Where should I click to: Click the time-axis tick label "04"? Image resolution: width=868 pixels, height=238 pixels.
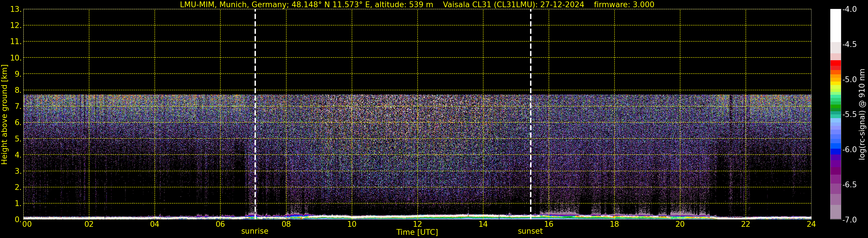pos(155,224)
